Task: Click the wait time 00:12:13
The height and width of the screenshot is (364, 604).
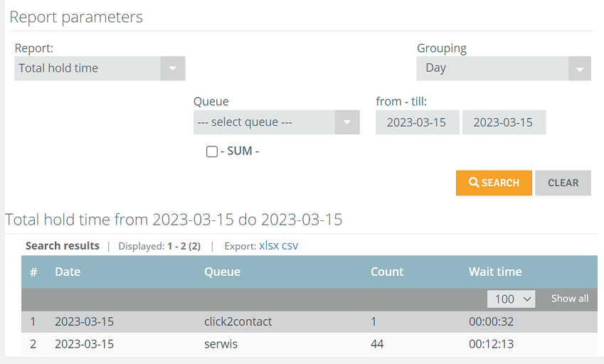Action: tap(491, 343)
